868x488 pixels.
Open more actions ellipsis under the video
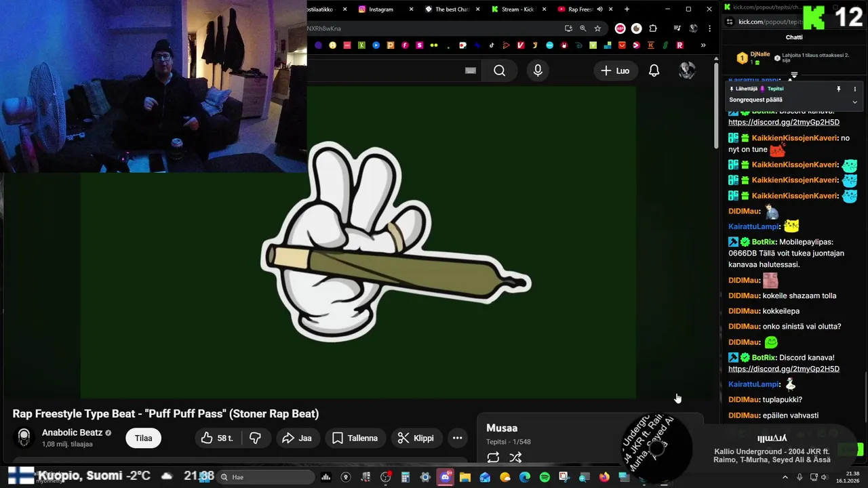coord(458,438)
